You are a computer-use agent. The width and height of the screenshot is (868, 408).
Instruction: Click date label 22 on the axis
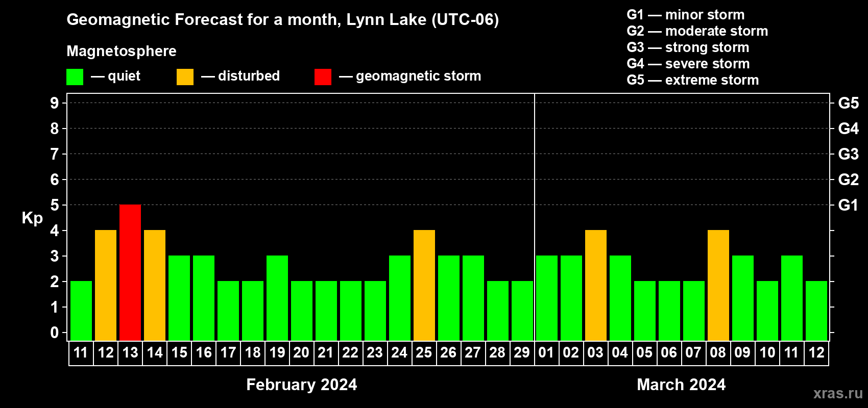(350, 352)
